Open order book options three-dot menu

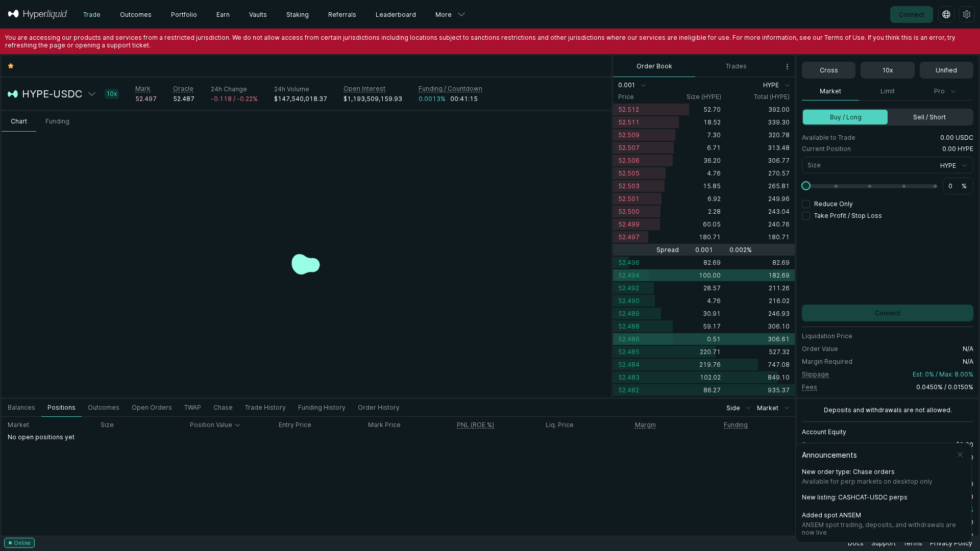pos(787,66)
